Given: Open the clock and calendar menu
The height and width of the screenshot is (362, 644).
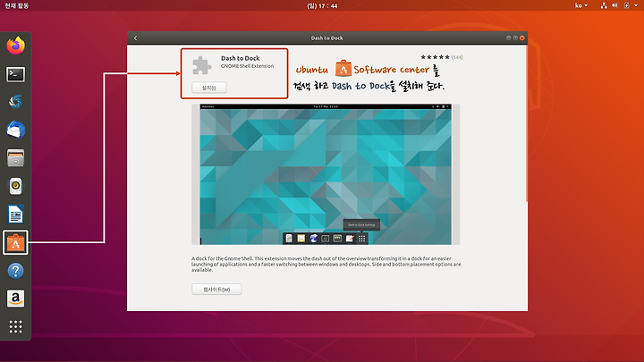Looking at the screenshot, I should [x=322, y=5].
